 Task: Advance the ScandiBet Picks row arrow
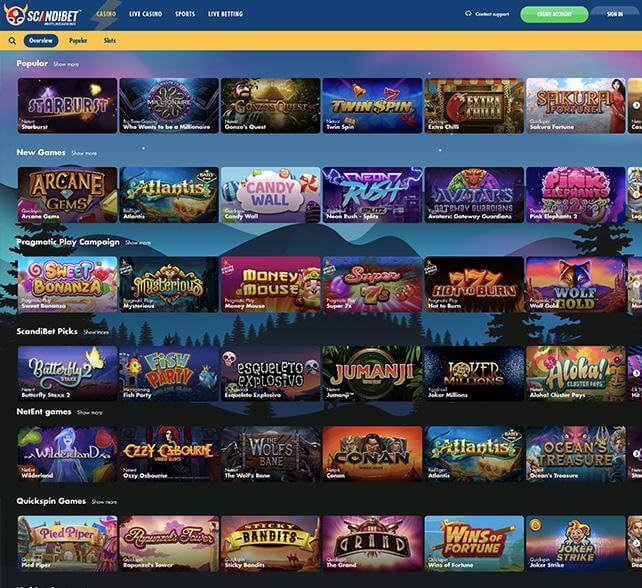pos(636,373)
